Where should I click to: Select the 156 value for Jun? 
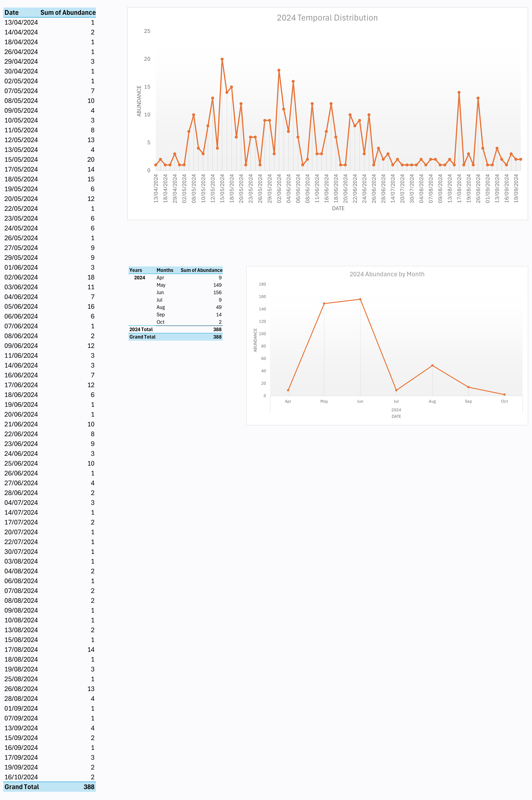(x=218, y=293)
